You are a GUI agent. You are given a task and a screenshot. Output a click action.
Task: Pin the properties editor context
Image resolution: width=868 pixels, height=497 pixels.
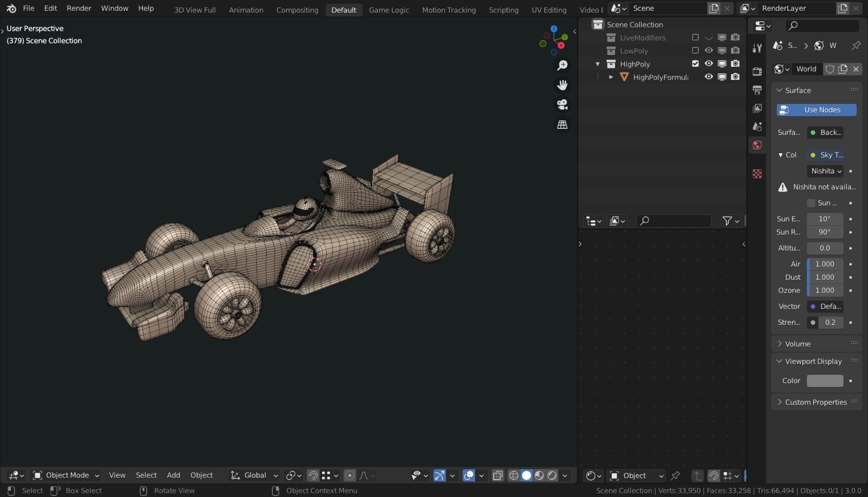point(856,46)
